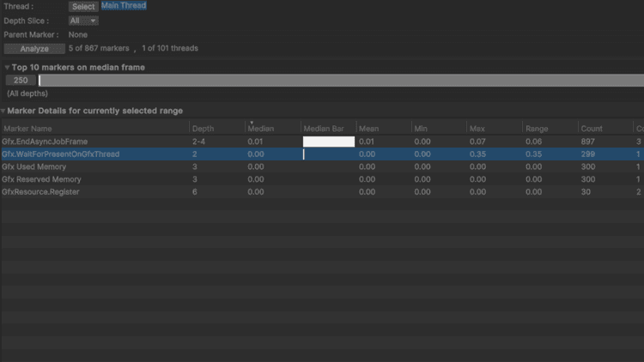Click max value 0.07
The image size is (644, 362).
coord(477,142)
